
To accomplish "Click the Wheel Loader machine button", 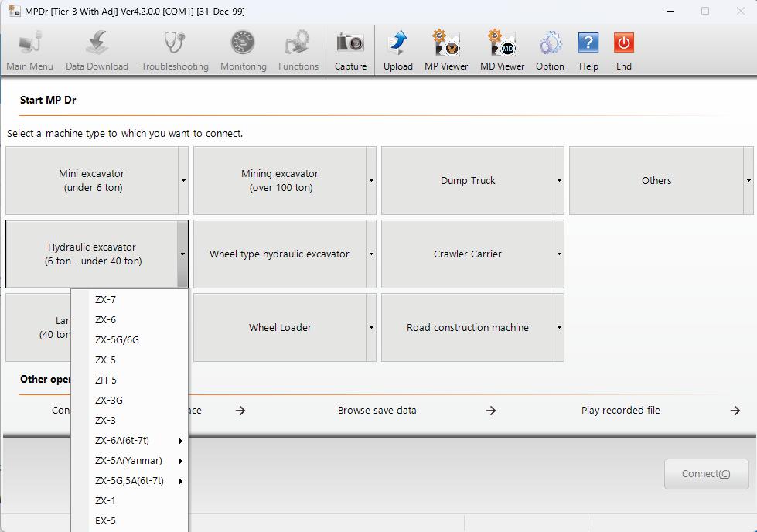I will (280, 328).
